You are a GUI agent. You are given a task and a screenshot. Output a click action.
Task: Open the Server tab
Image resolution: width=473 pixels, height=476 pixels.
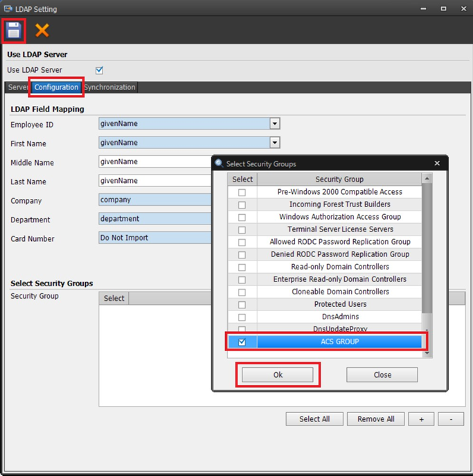coord(18,87)
